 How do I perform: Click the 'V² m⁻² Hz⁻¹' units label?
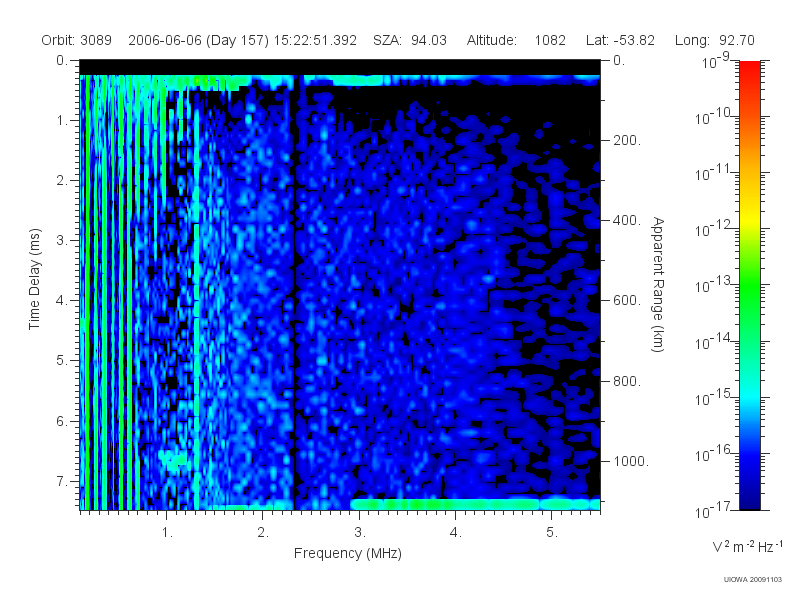coord(747,546)
